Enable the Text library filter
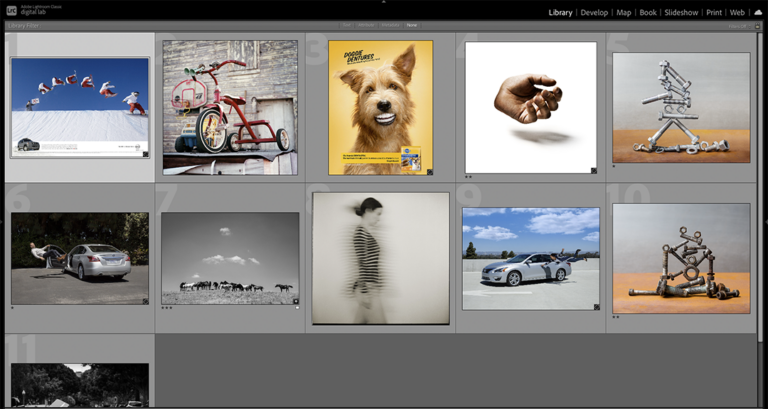768x409 pixels. (346, 25)
